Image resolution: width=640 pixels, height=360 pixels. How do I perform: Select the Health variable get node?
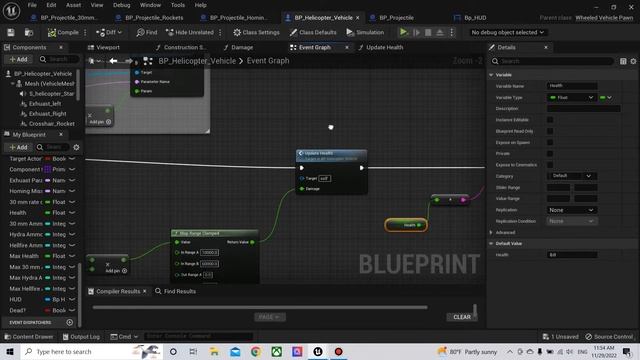click(x=406, y=225)
